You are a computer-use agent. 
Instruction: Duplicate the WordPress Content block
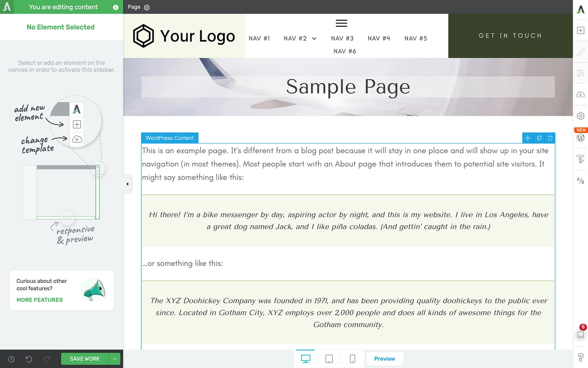coord(539,138)
